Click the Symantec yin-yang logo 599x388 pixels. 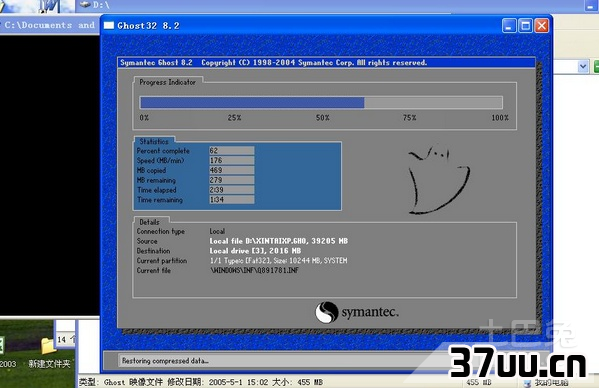click(326, 312)
